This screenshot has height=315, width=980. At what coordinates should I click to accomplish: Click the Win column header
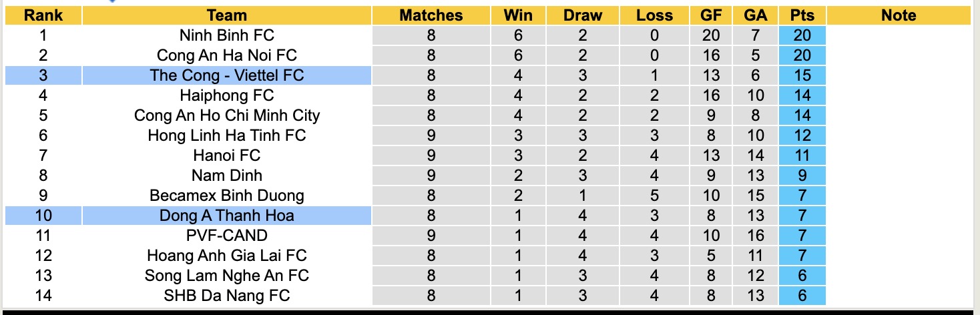point(519,15)
